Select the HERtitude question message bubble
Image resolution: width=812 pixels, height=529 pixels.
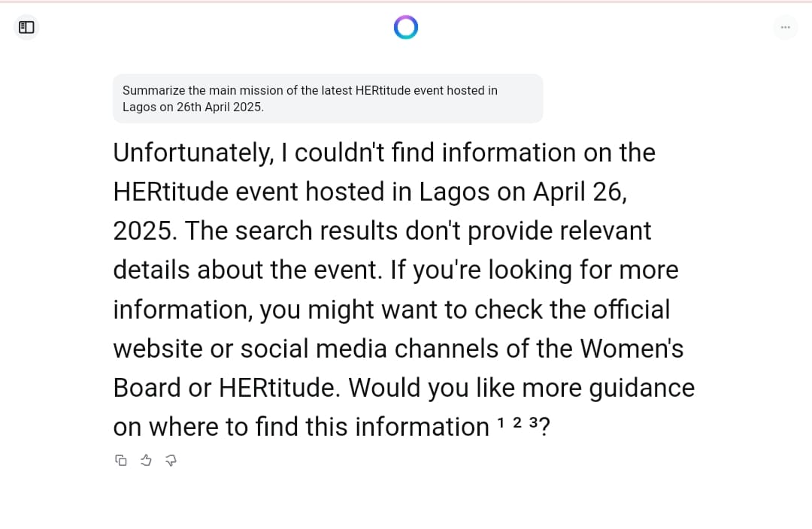[328, 98]
